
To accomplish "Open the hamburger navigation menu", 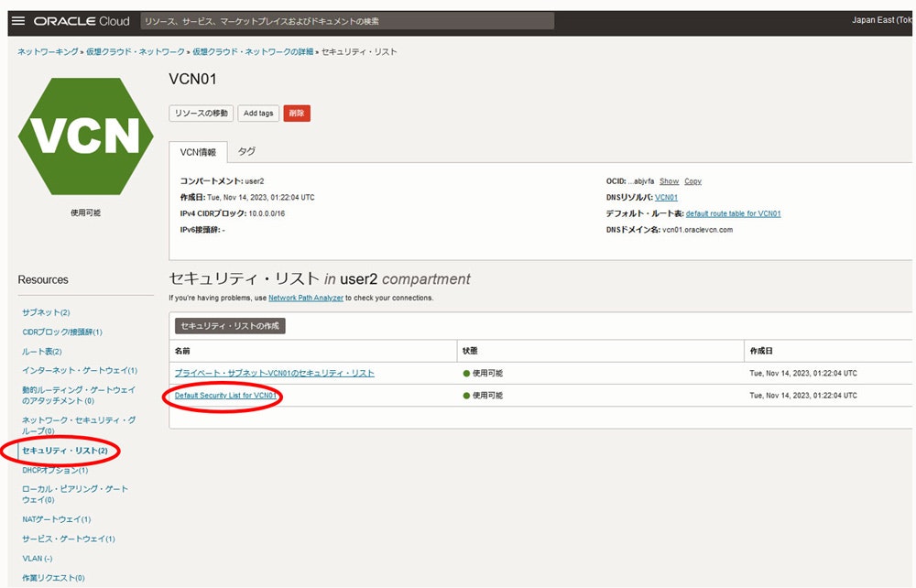I will [18, 21].
